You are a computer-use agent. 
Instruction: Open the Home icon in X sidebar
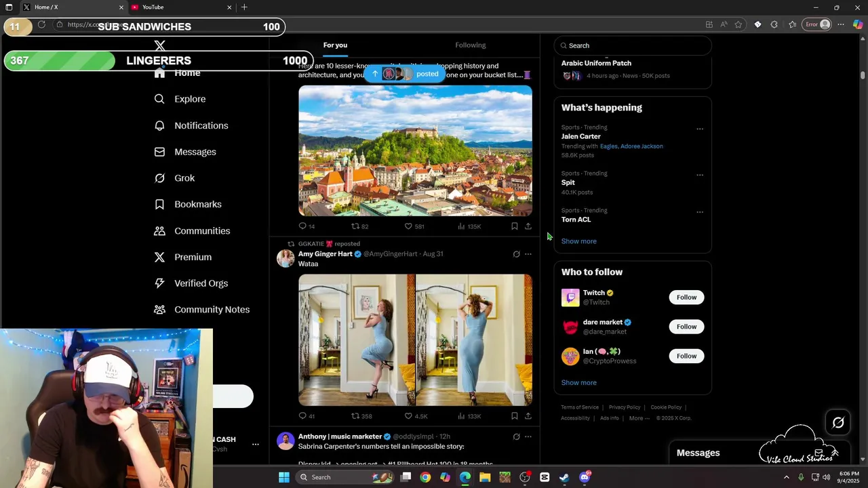(159, 73)
